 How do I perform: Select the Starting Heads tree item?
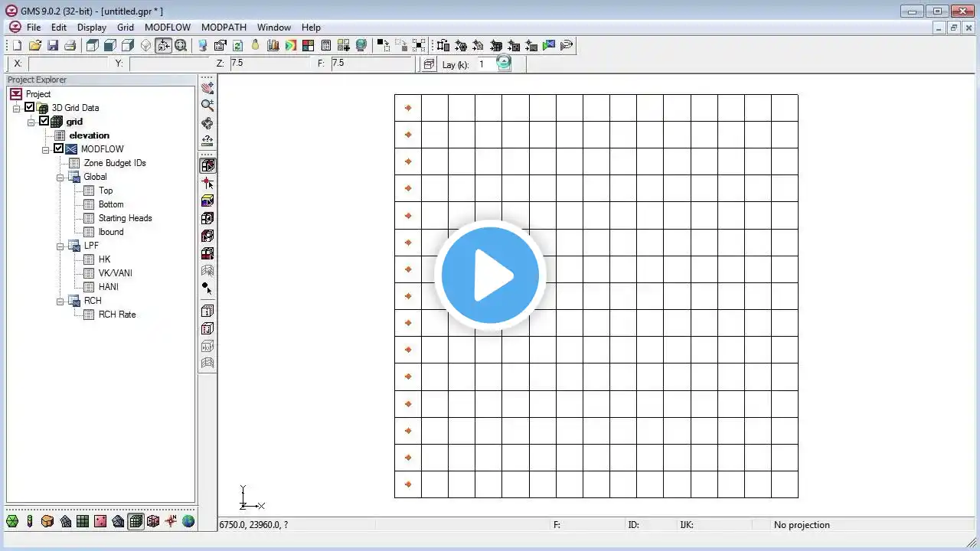tap(126, 218)
